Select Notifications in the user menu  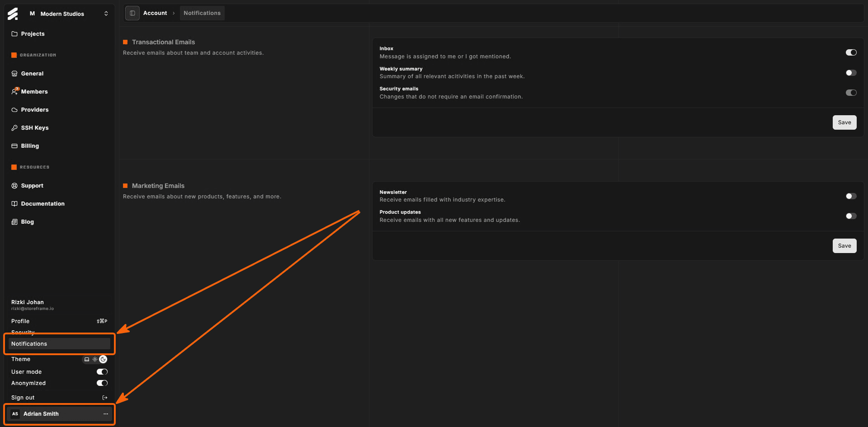59,344
